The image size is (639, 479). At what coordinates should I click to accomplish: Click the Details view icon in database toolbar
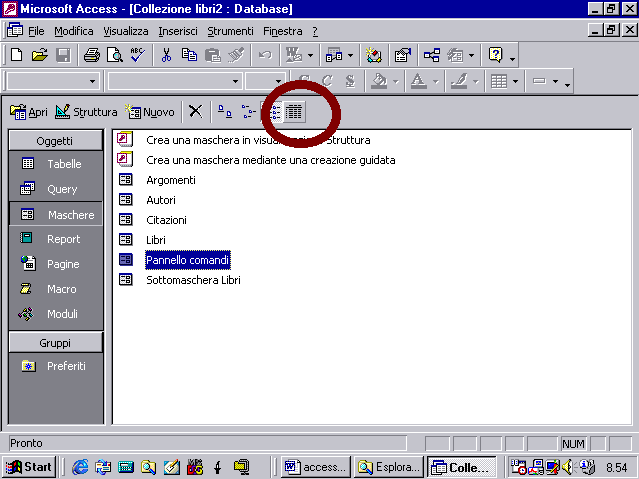pyautogui.click(x=294, y=112)
